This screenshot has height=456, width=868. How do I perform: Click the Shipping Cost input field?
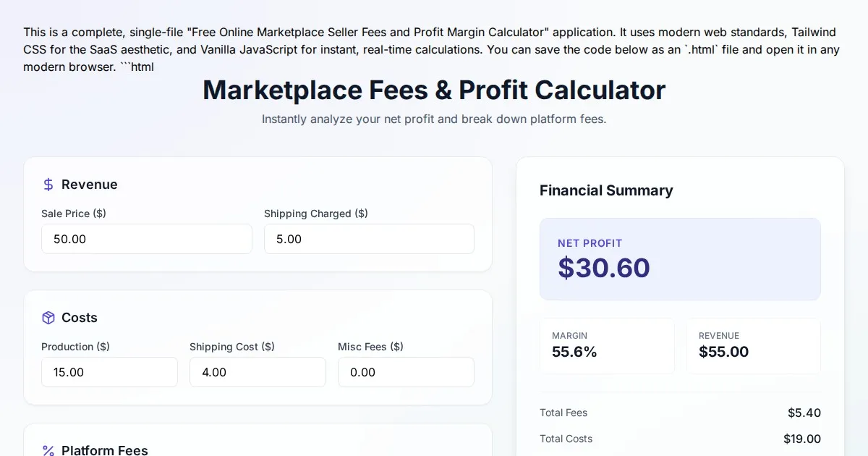pyautogui.click(x=258, y=372)
